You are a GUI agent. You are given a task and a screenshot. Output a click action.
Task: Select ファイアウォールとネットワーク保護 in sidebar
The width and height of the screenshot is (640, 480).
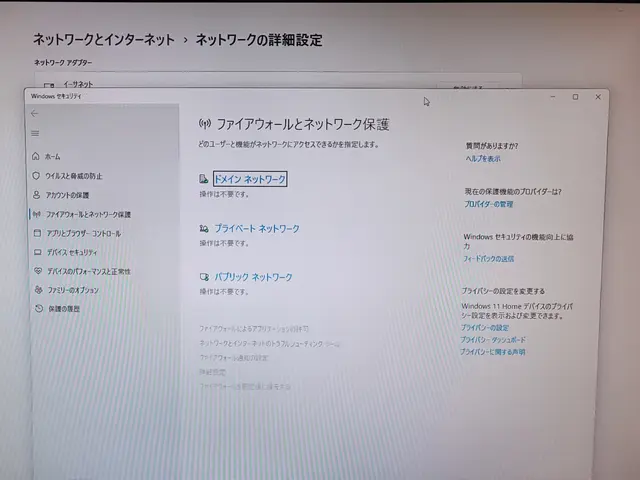tap(82, 214)
